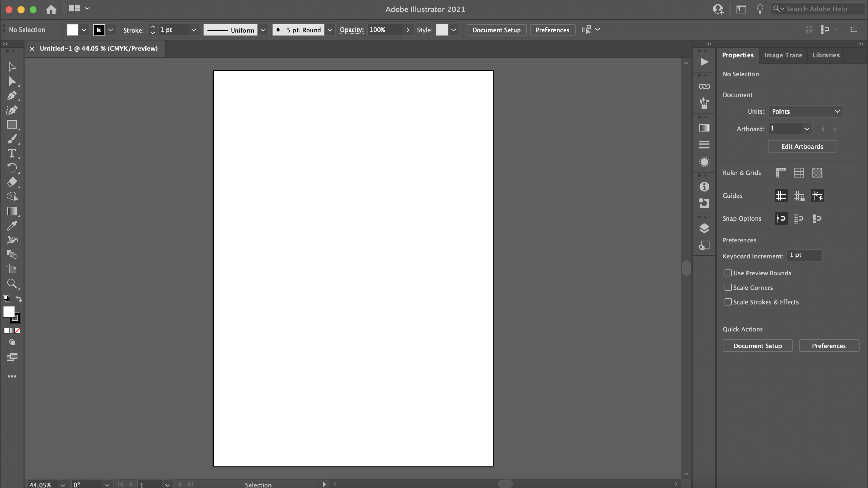Enable the Scale Strokes & Effects checkbox
Image resolution: width=868 pixels, height=488 pixels.
[x=728, y=302]
